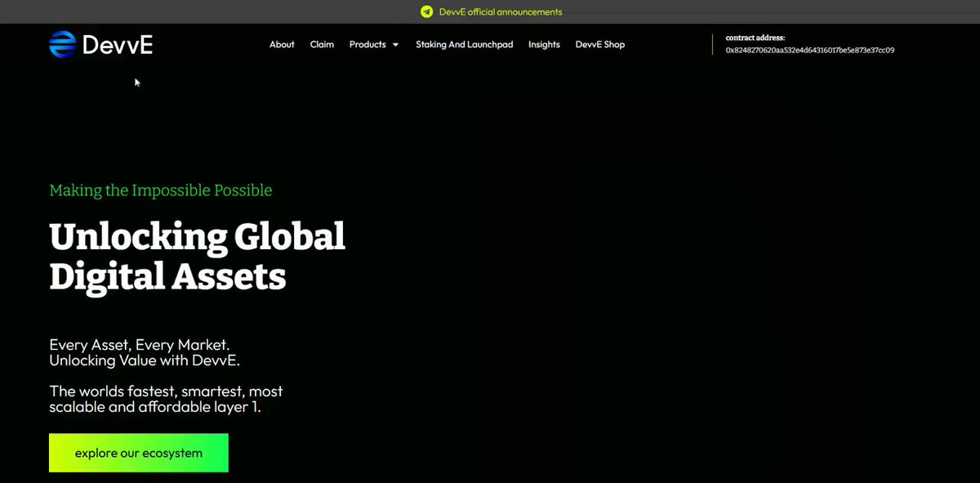The height and width of the screenshot is (483, 980).
Task: Click the DevvE globe logo
Action: 62,44
